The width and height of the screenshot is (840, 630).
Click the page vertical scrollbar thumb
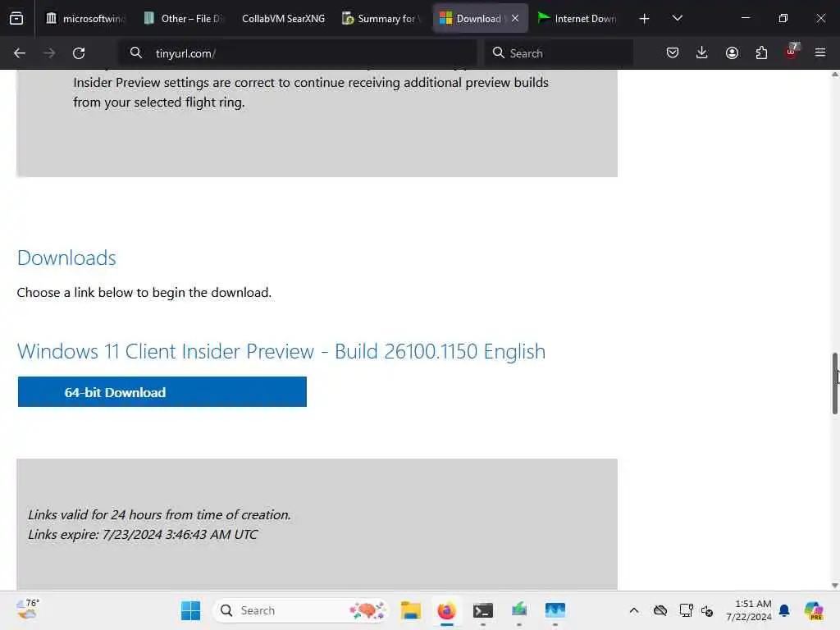click(x=834, y=383)
